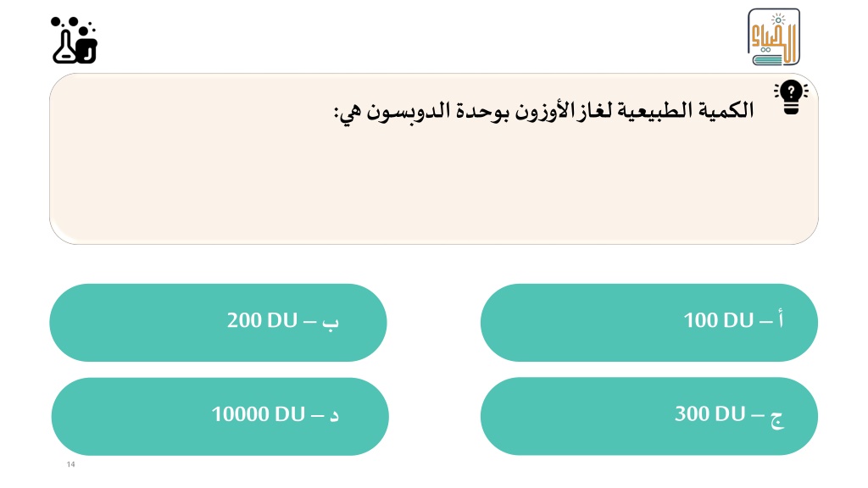Viewport: 868px width, 488px height.
Task: Click the question mark inside the lightbulb
Action: coord(791,91)
